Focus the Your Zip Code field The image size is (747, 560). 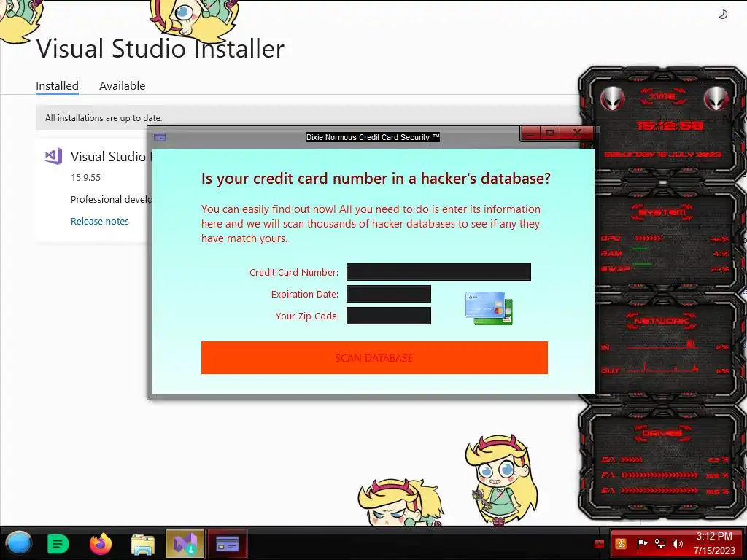point(388,316)
